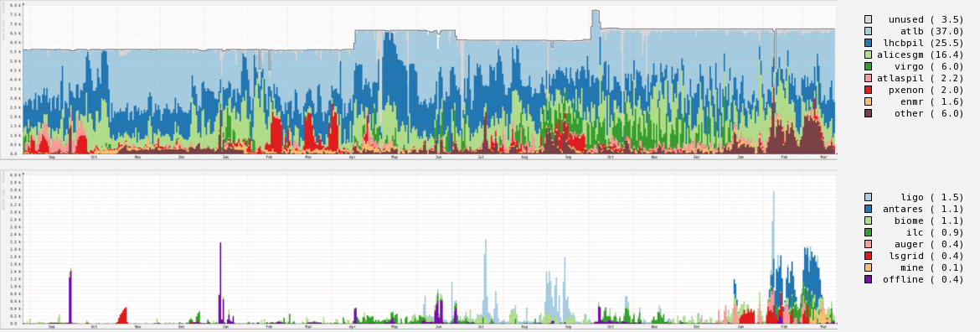Click the light blue 'atlb' legend swatch
Image resolution: width=980 pixels, height=332 pixels.
pyautogui.click(x=868, y=31)
